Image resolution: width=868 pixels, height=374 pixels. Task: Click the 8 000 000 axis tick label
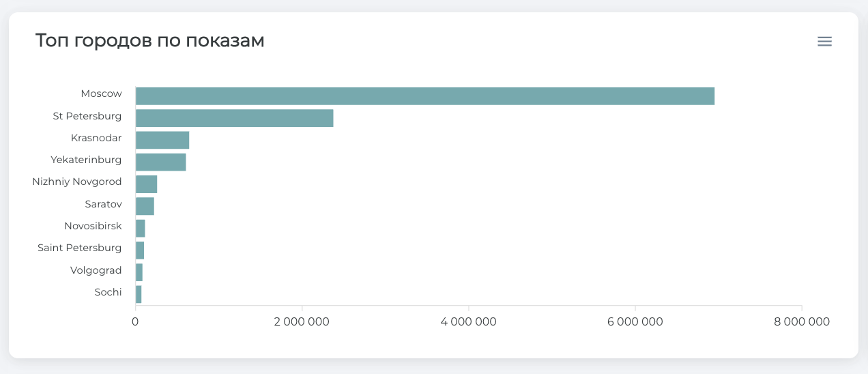[801, 321]
